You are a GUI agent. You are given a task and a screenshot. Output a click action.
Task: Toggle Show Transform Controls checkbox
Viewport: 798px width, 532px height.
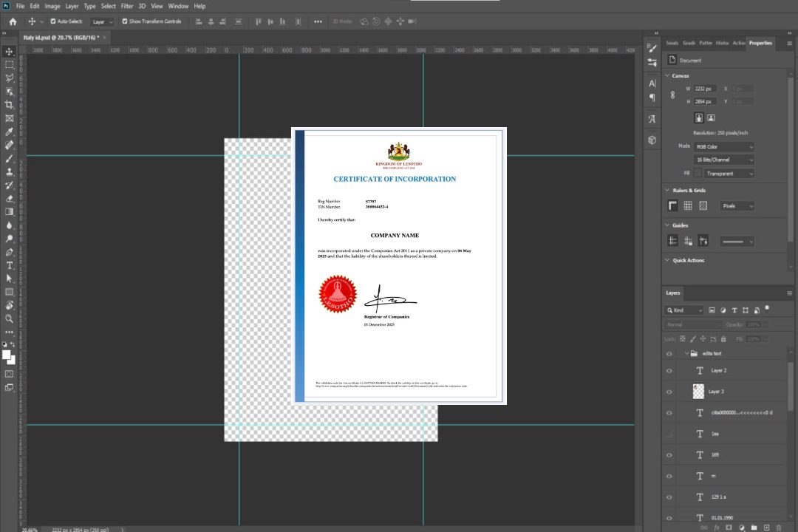point(125,21)
